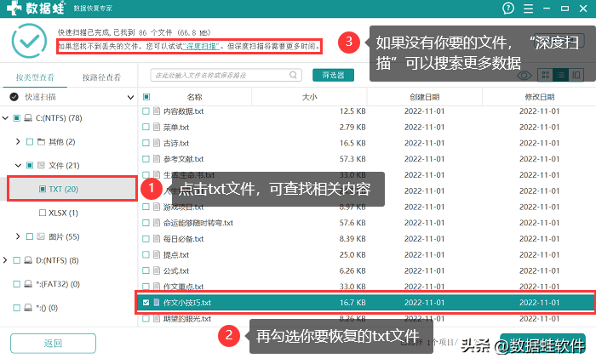
Task: Focus the file name search field
Action: click(226, 75)
